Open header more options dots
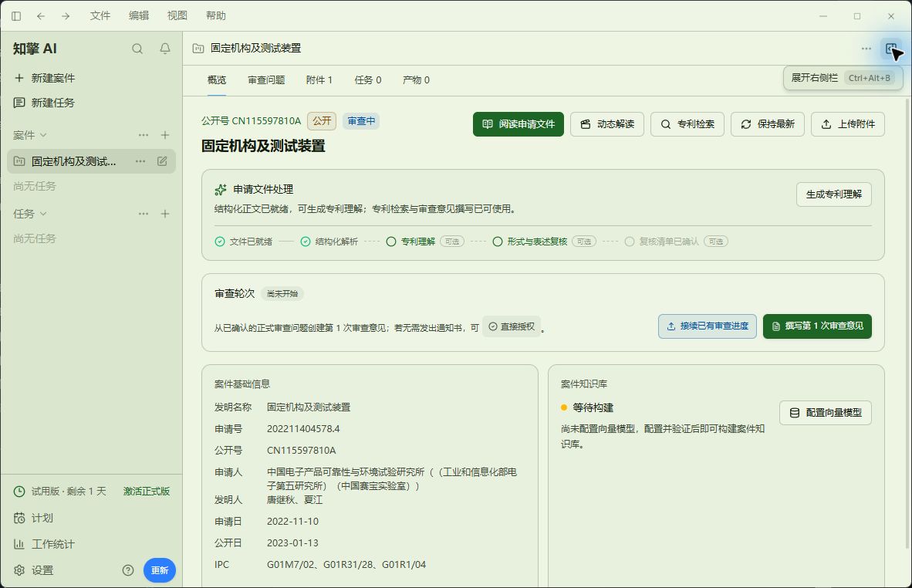The height and width of the screenshot is (588, 912). coord(866,49)
